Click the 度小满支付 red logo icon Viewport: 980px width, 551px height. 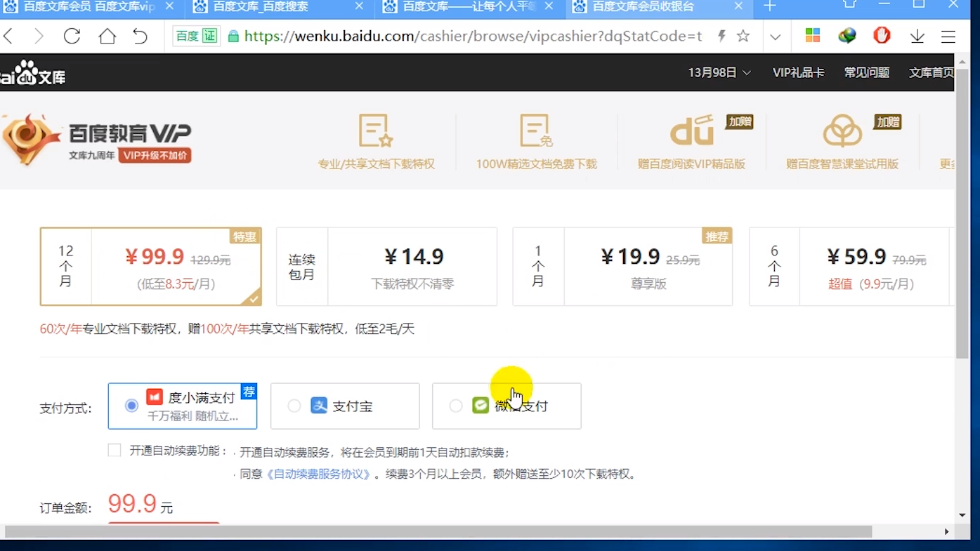point(155,397)
